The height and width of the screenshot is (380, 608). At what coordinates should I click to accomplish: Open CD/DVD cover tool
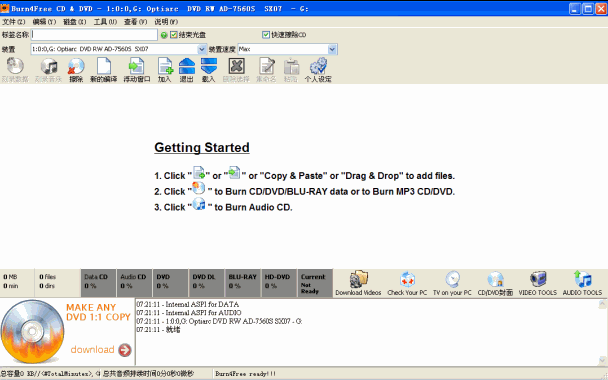coord(495,283)
